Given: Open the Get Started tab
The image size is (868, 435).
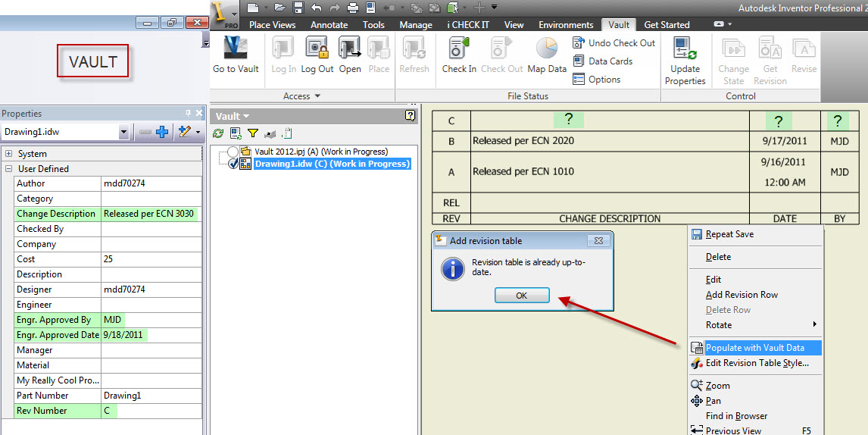Looking at the screenshot, I should [667, 24].
